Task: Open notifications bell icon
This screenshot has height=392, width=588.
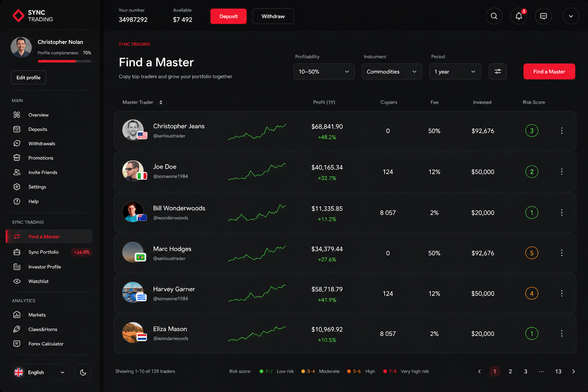Action: pyautogui.click(x=519, y=16)
